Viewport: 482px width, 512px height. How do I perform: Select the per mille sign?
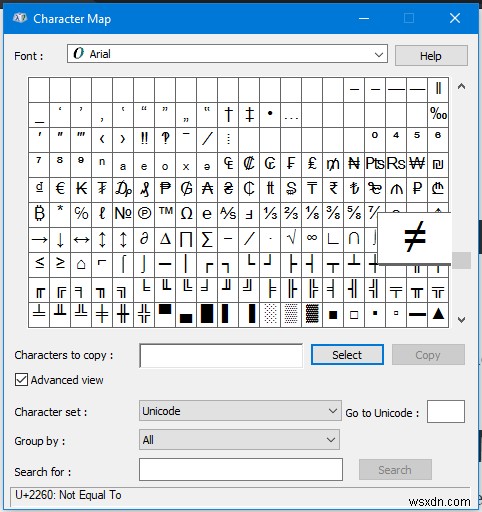pyautogui.click(x=438, y=115)
